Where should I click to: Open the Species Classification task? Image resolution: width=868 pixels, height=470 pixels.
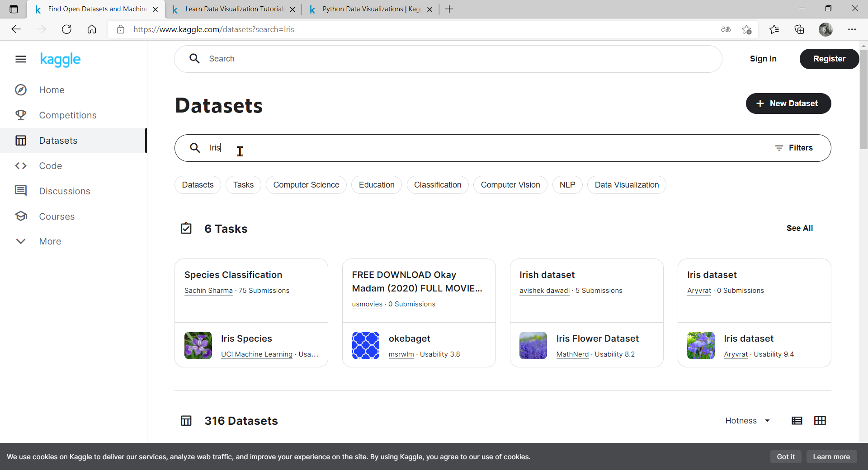233,275
